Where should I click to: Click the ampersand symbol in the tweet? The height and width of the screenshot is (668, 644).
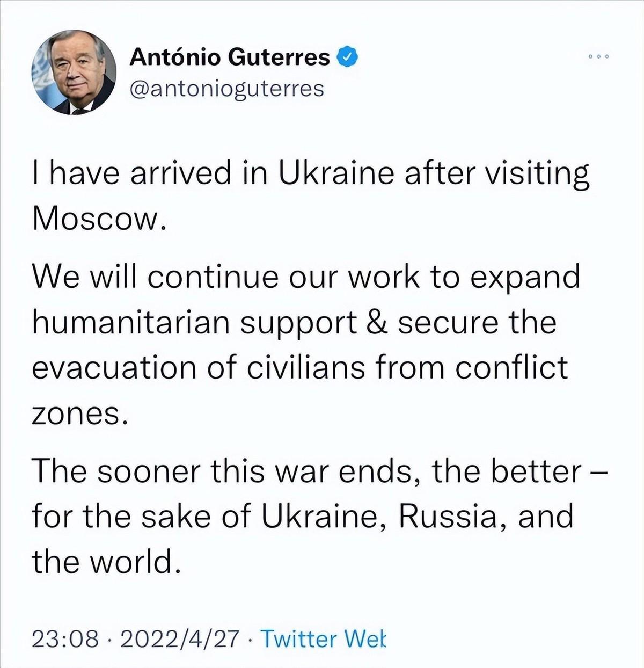point(378,322)
